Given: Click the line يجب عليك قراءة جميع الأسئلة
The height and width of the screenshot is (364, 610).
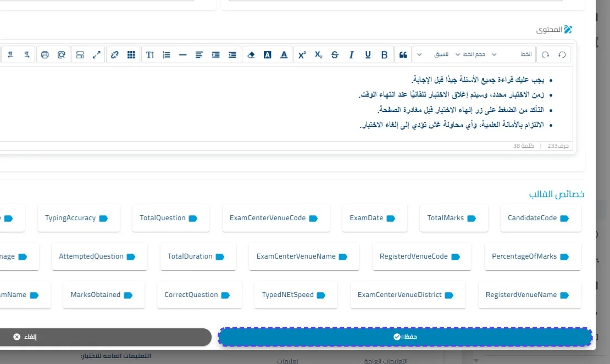Looking at the screenshot, I should (x=478, y=80).
